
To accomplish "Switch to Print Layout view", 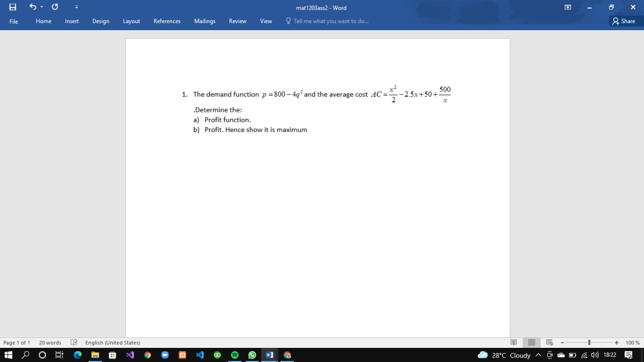I will point(532,343).
